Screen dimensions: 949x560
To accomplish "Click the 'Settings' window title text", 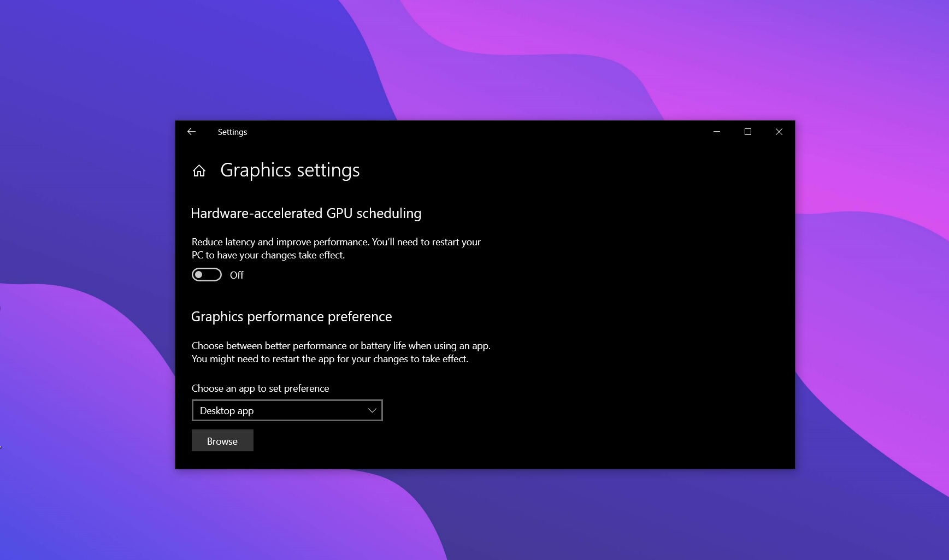I will click(x=232, y=132).
